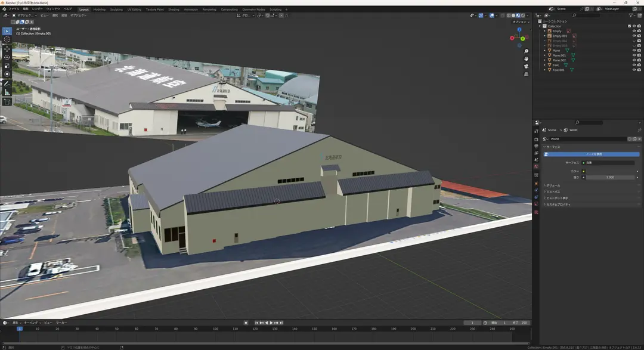Screen dimensions: 644x350
Task: Open the object interaction mode dropdown
Action: point(26,16)
